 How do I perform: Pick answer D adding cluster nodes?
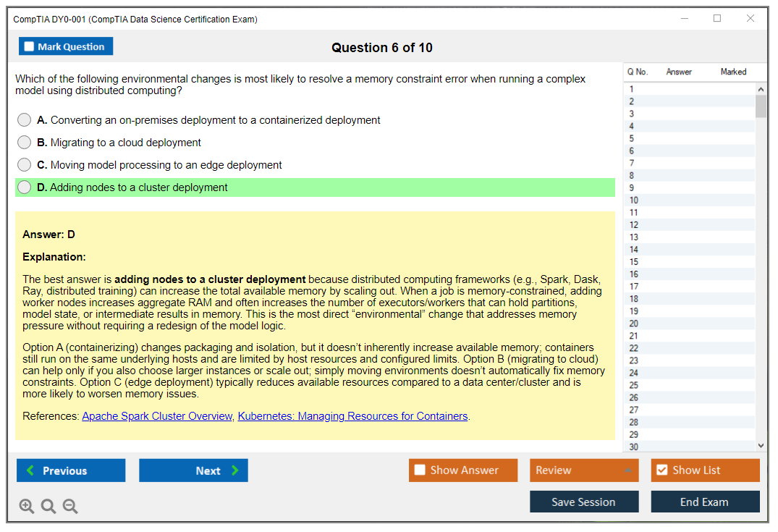(x=25, y=187)
